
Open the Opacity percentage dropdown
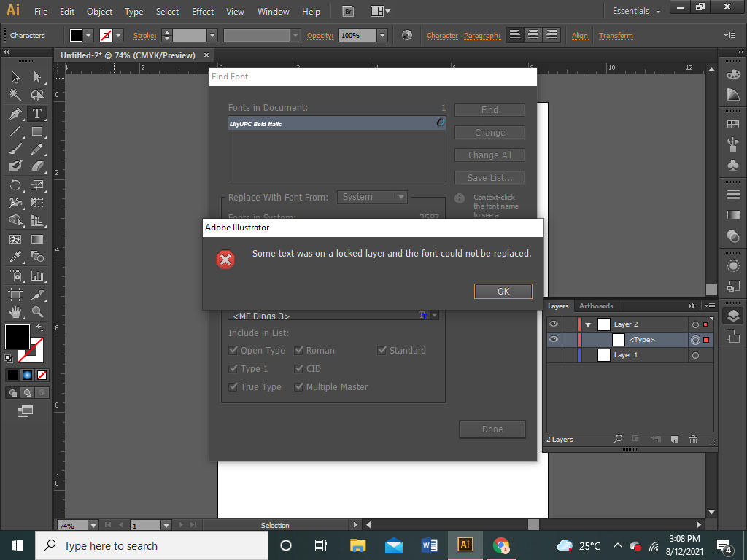click(x=382, y=35)
